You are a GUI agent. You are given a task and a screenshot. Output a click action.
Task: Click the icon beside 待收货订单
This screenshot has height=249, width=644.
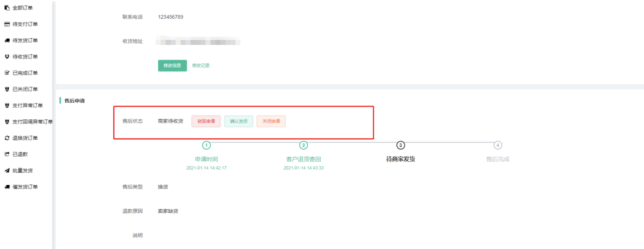tap(7, 57)
